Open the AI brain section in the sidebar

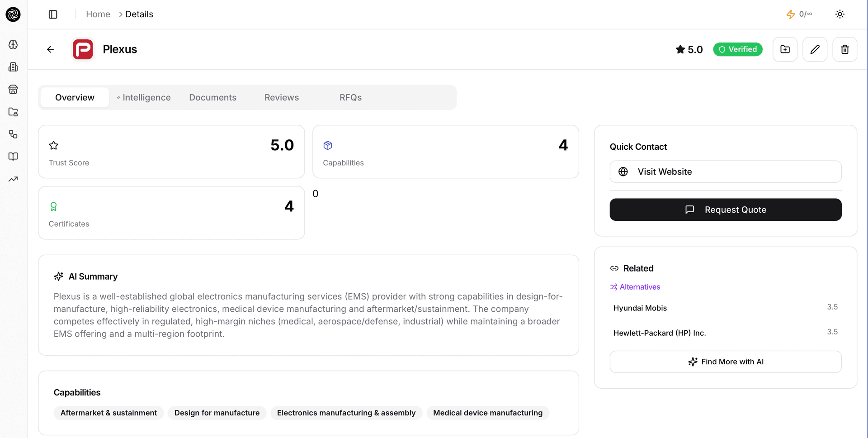(13, 44)
